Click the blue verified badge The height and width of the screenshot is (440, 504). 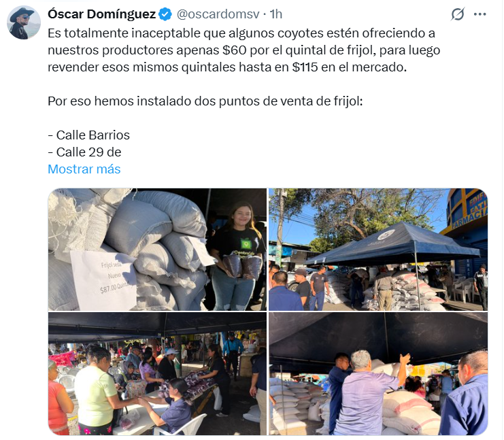point(165,14)
